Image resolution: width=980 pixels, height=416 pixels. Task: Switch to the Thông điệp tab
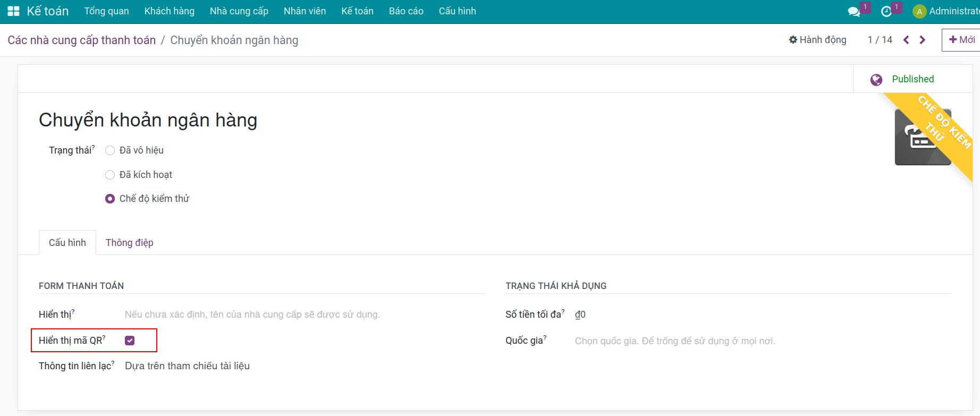(x=130, y=243)
